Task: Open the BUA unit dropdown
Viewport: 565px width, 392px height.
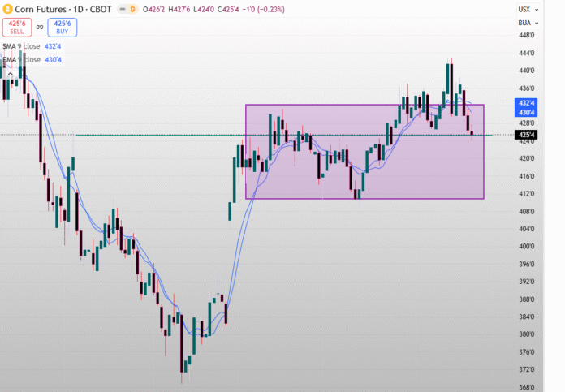Action: pyautogui.click(x=524, y=23)
